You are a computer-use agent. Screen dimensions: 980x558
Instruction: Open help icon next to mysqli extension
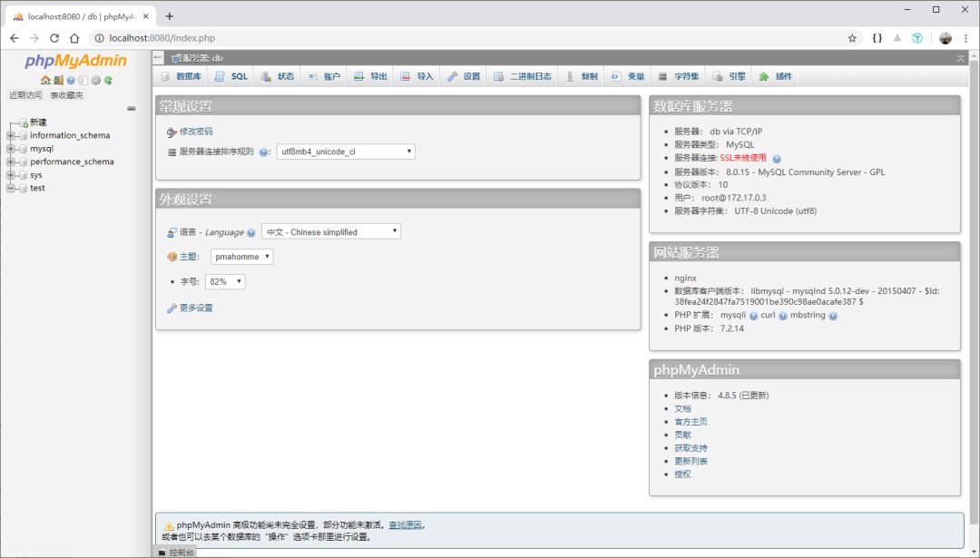click(753, 316)
